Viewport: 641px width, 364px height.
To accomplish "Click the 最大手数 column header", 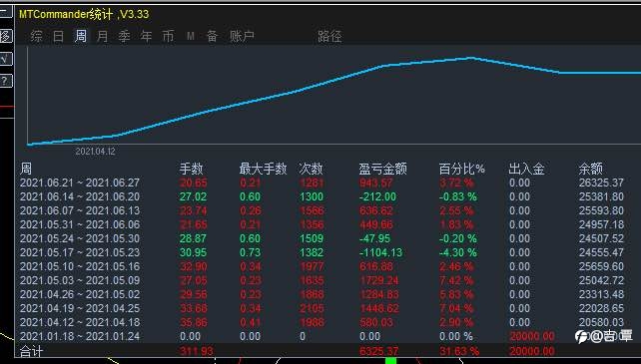I will tap(264, 169).
